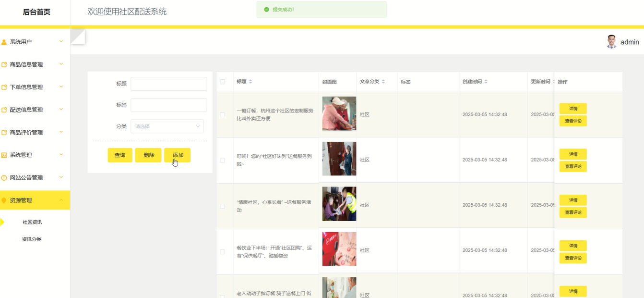
Task: Sort by 创建时间 column arrows
Action: coord(486,82)
